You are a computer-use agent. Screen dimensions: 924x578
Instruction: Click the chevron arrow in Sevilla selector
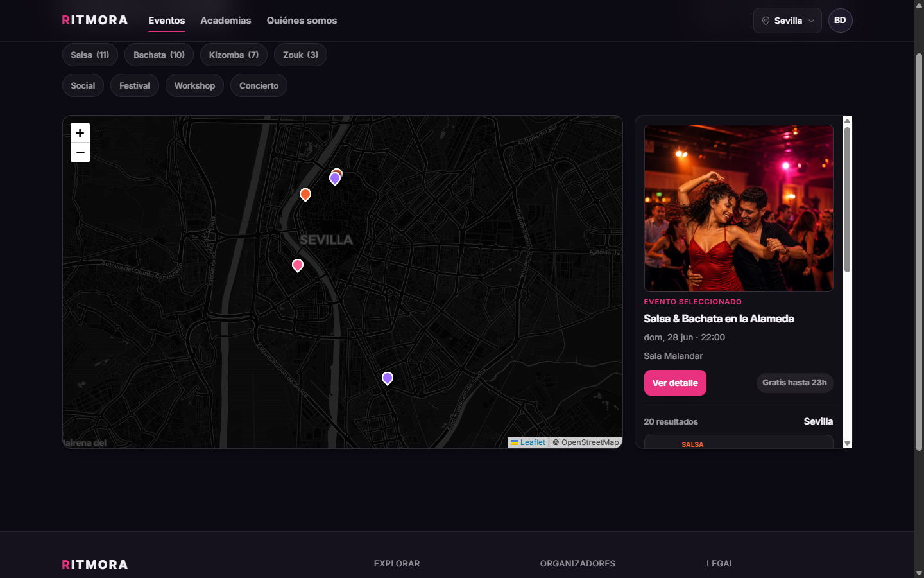(811, 21)
